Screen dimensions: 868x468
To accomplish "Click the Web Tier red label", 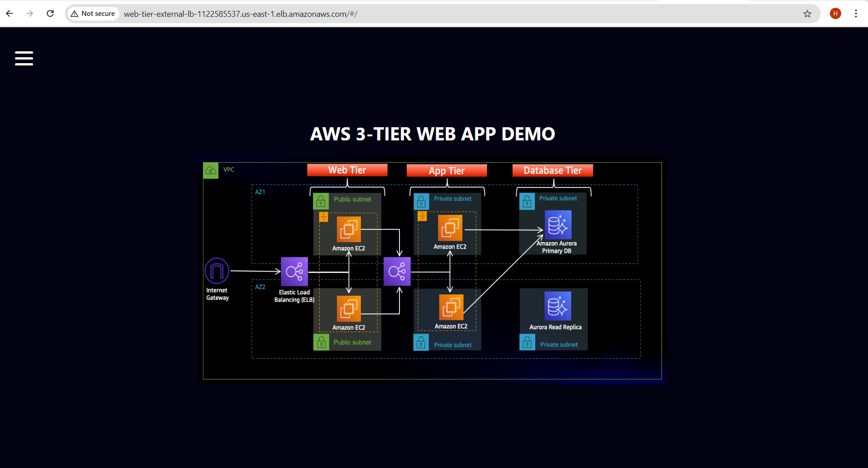I will tap(347, 170).
